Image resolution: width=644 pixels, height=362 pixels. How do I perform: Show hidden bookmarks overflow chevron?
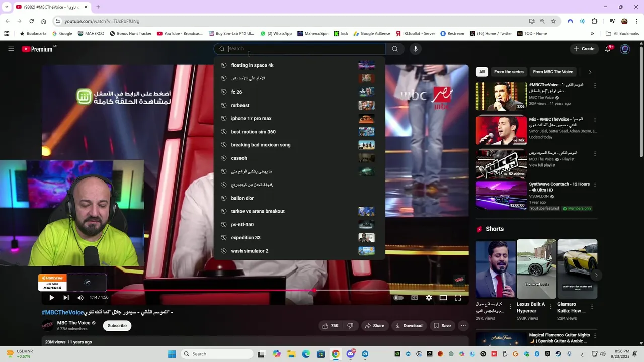coord(592,34)
